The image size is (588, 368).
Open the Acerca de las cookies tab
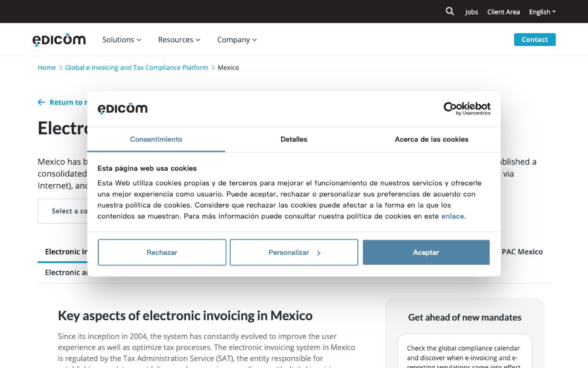[x=431, y=139]
